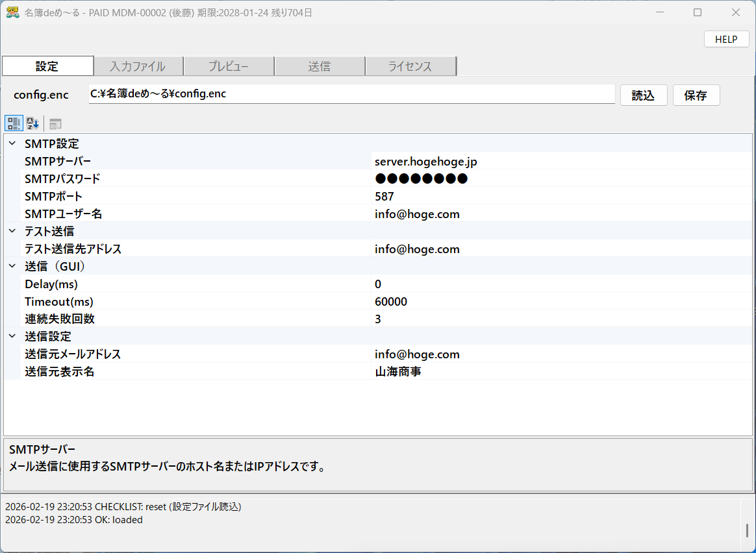Collapse the テスト送信 section
Screen dimensions: 756x553
(x=12, y=231)
